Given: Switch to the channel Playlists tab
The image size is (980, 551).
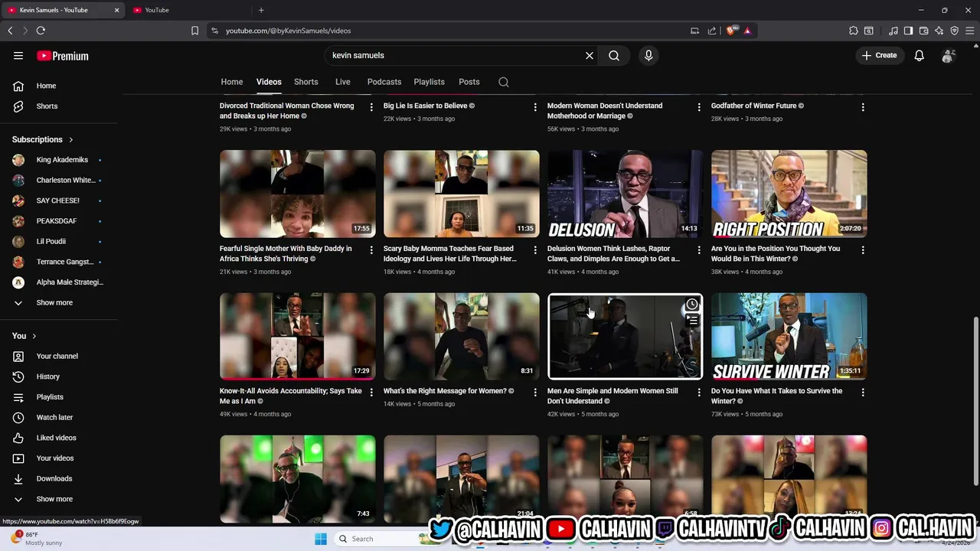Looking at the screenshot, I should tap(429, 82).
